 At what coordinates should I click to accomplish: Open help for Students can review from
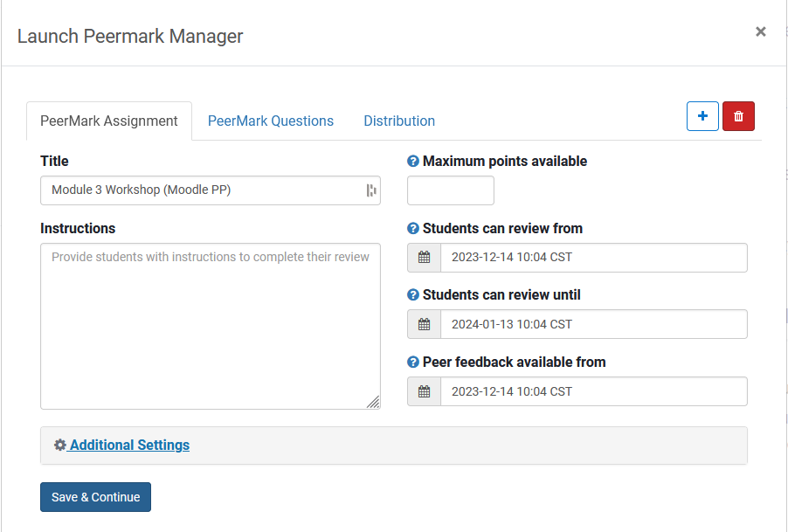[412, 229]
